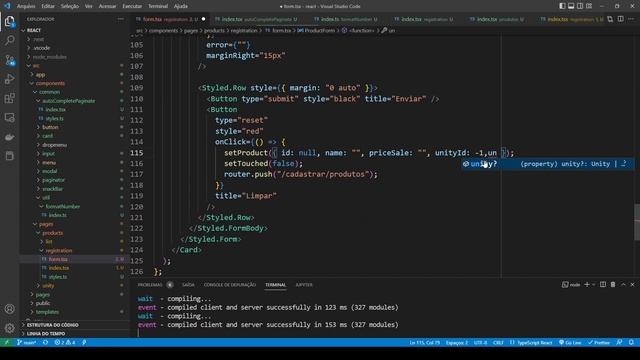Open errors and warnings count in status bar
Image resolution: width=640 pixels, height=360 pixels.
65,342
